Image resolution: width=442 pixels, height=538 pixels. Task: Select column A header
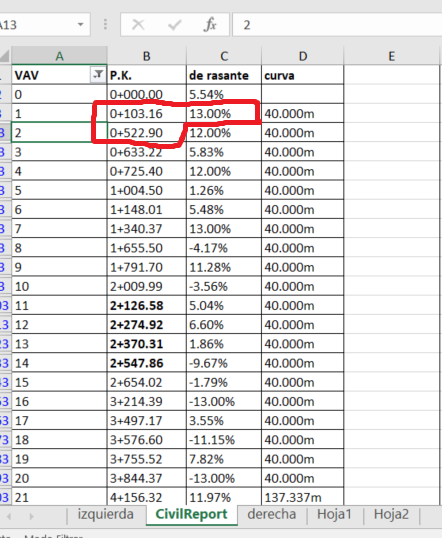click(59, 56)
